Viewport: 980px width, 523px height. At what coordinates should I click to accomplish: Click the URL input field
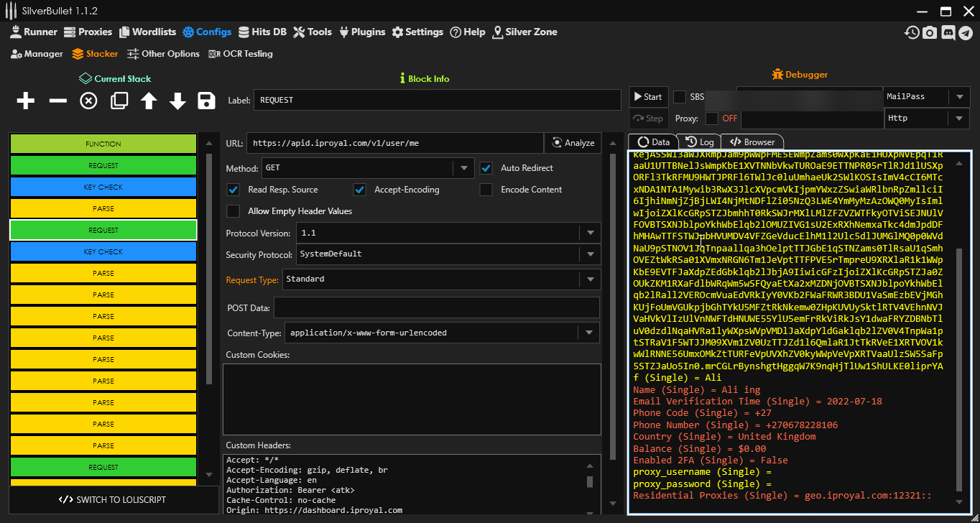[394, 143]
